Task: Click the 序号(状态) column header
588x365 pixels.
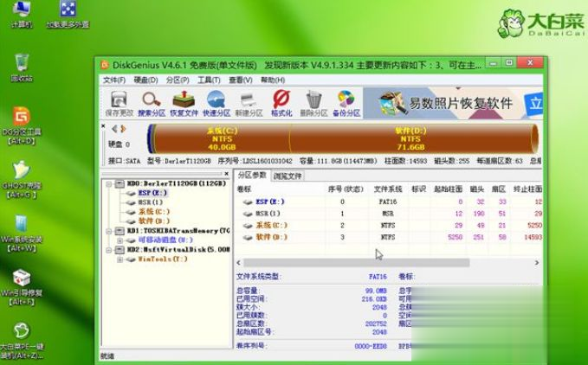Action: pos(346,189)
